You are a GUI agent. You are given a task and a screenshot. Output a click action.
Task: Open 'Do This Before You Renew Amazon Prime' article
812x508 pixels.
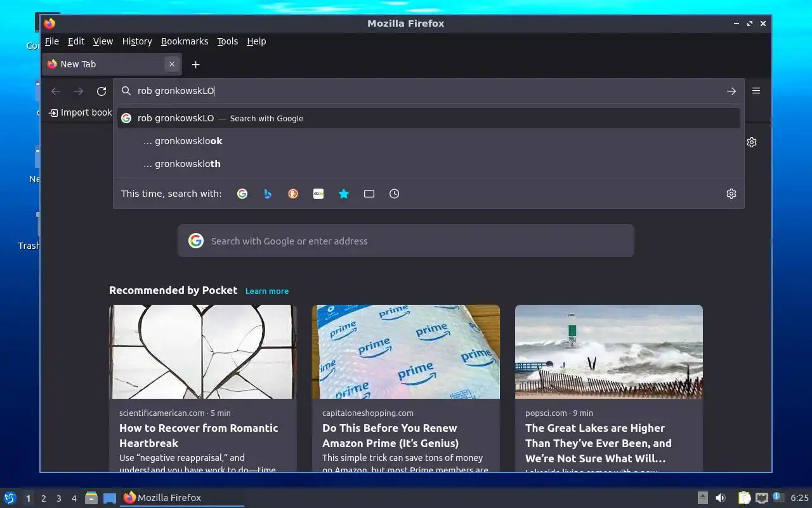[390, 436]
